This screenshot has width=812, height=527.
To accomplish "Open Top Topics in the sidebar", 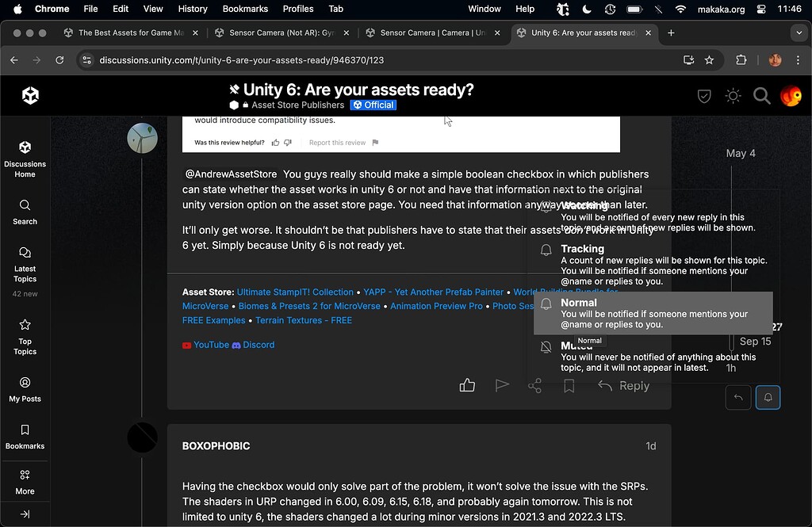I will (25, 338).
